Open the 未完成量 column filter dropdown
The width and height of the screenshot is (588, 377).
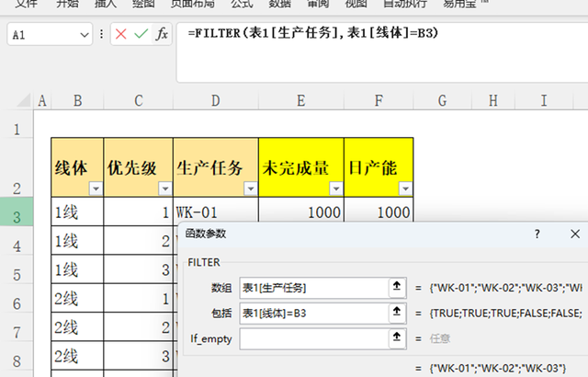[x=336, y=188]
